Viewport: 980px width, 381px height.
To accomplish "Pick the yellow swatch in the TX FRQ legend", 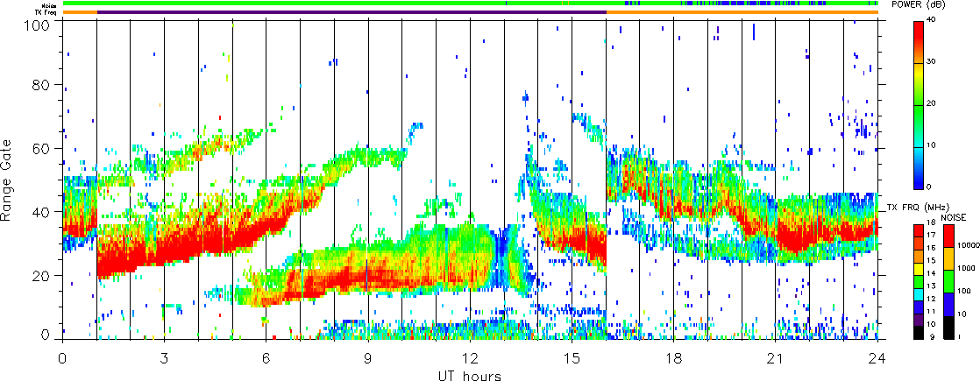I will (920, 269).
